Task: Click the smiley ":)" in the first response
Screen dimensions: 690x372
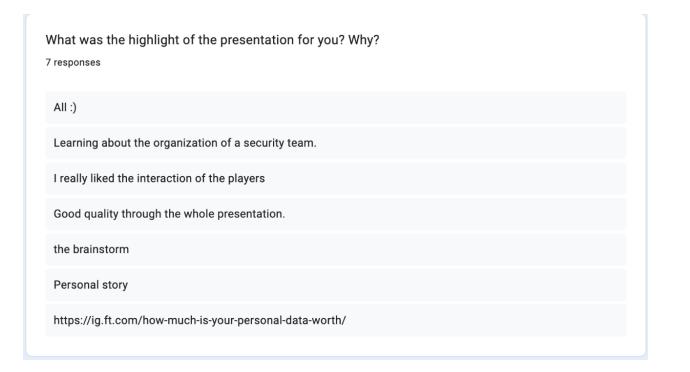Action: tap(73, 107)
